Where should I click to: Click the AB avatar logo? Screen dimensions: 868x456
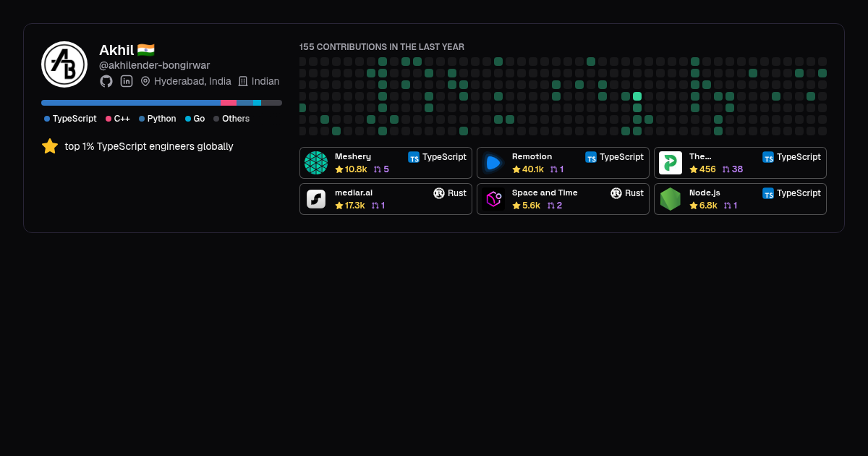[64, 64]
